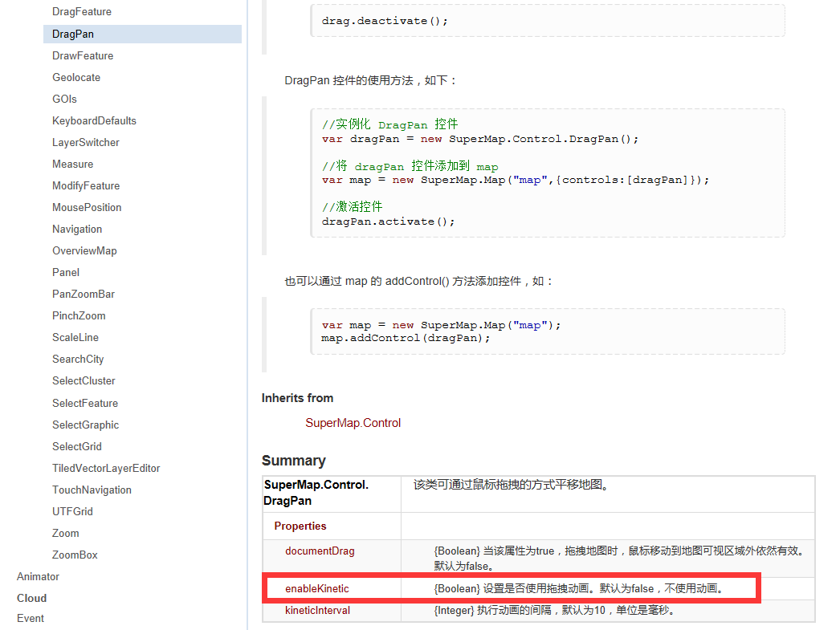Click the SuperMap.Control.DragPan summary title
Viewport: 840px width, 630px height.
(316, 493)
